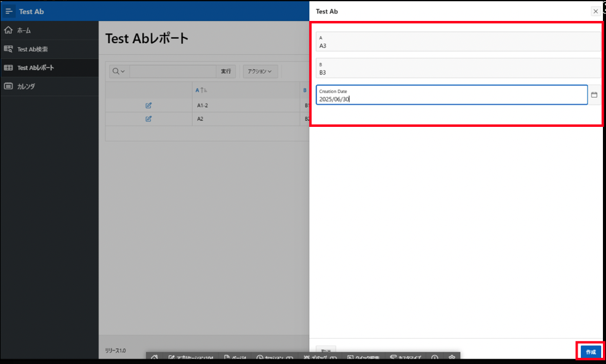The image size is (606, 364).
Task: Click the 実行 search button
Action: pos(226,71)
